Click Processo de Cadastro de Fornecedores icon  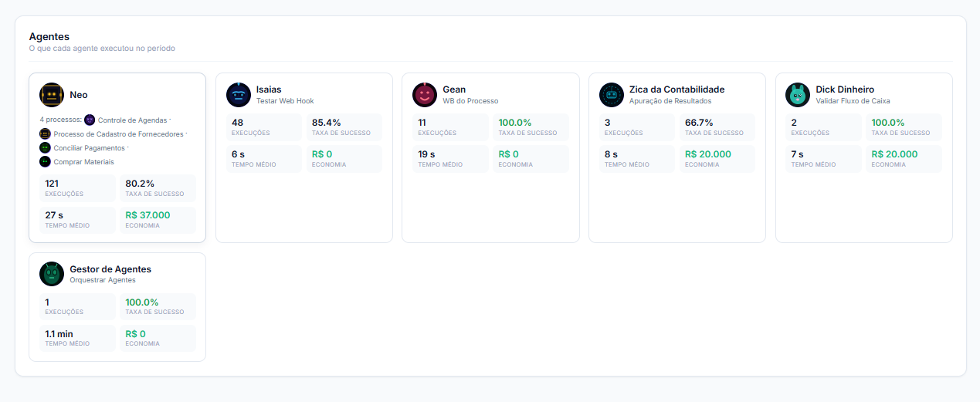tap(45, 133)
